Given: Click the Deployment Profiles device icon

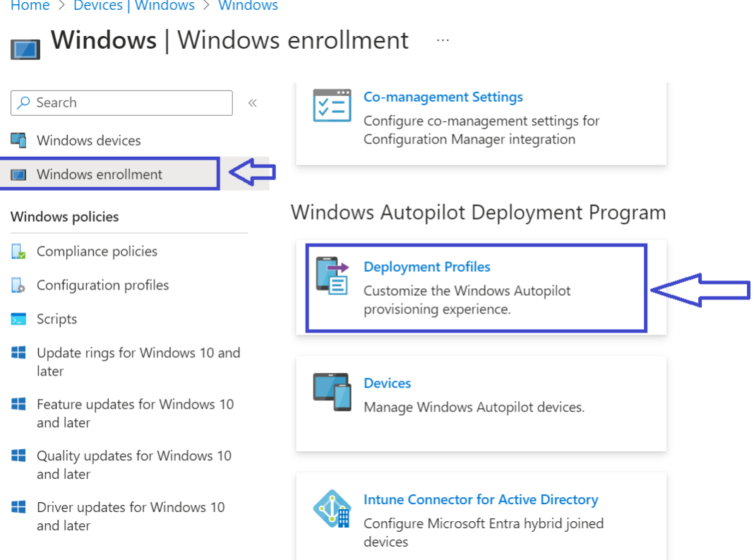Looking at the screenshot, I should tap(332, 278).
